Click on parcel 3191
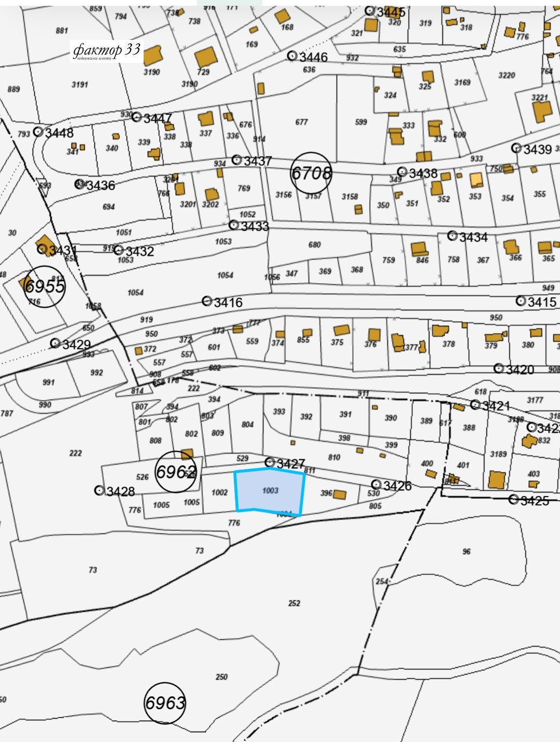The image size is (560, 742). point(80,85)
